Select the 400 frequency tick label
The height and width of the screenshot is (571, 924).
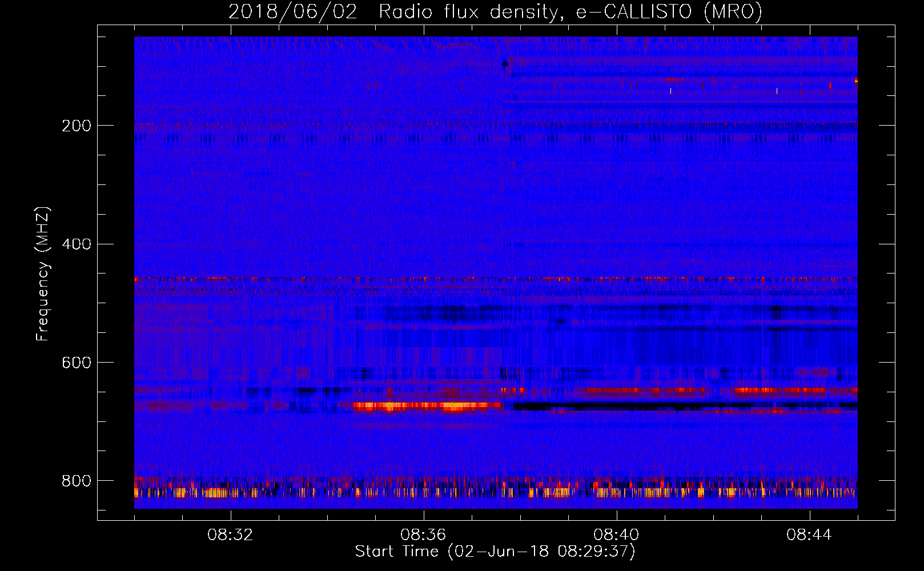77,244
